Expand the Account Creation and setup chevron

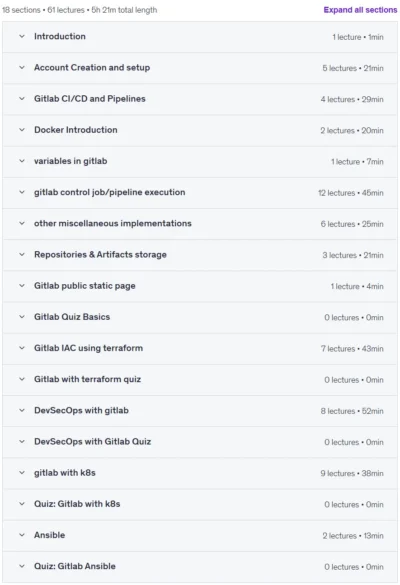tap(22, 68)
